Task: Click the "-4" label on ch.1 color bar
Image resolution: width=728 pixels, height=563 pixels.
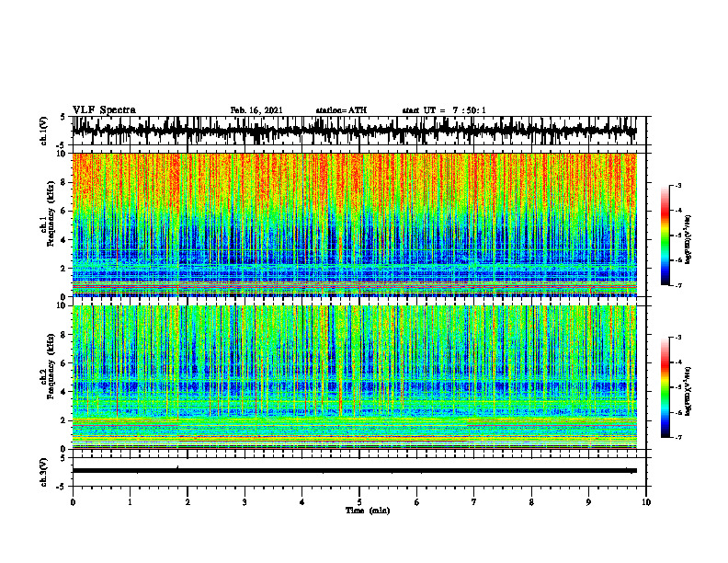Action: coord(677,211)
